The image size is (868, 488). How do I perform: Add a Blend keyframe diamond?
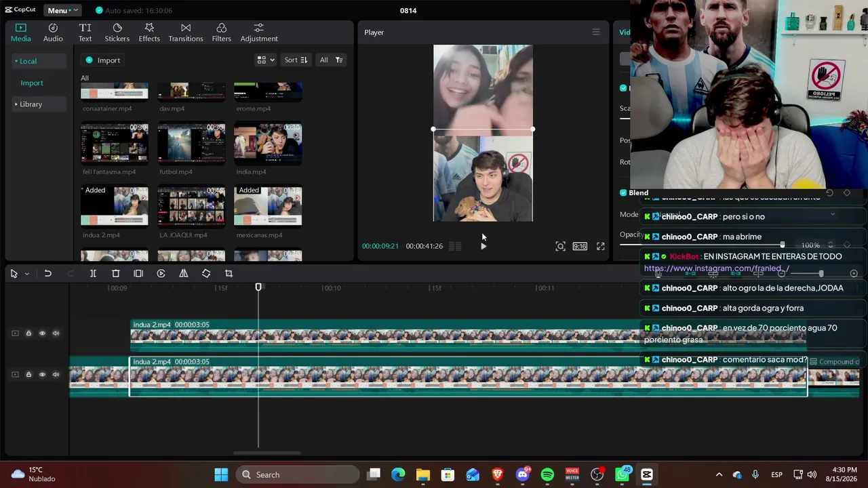pyautogui.click(x=846, y=192)
